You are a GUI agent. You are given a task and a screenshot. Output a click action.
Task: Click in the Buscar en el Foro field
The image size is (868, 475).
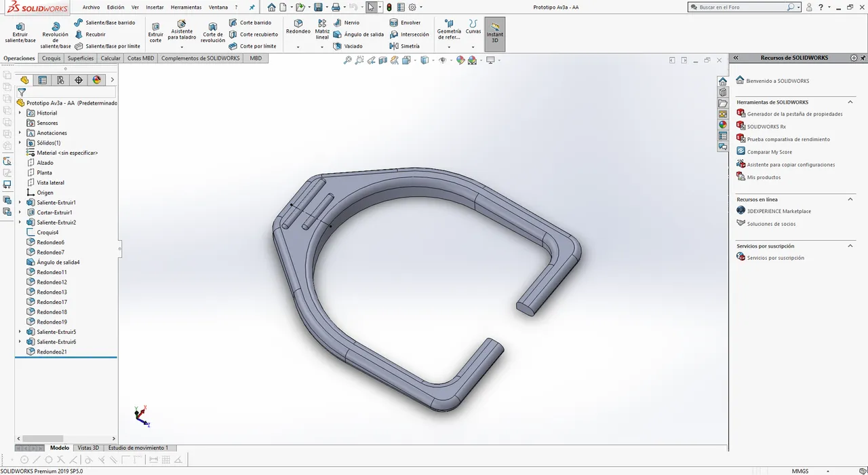pos(742,7)
